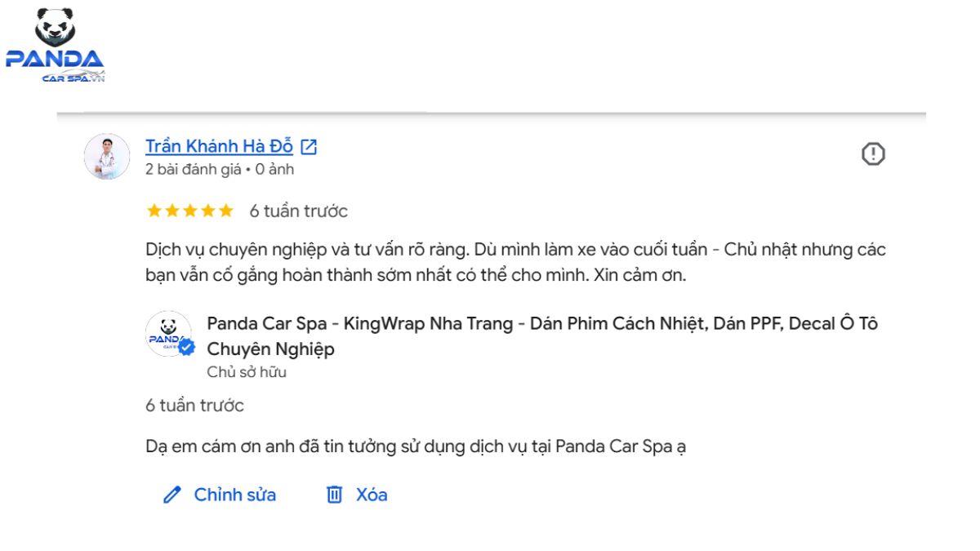Click the 'Chủ sở hữu' owner label
The image size is (980, 551).
pyautogui.click(x=247, y=372)
